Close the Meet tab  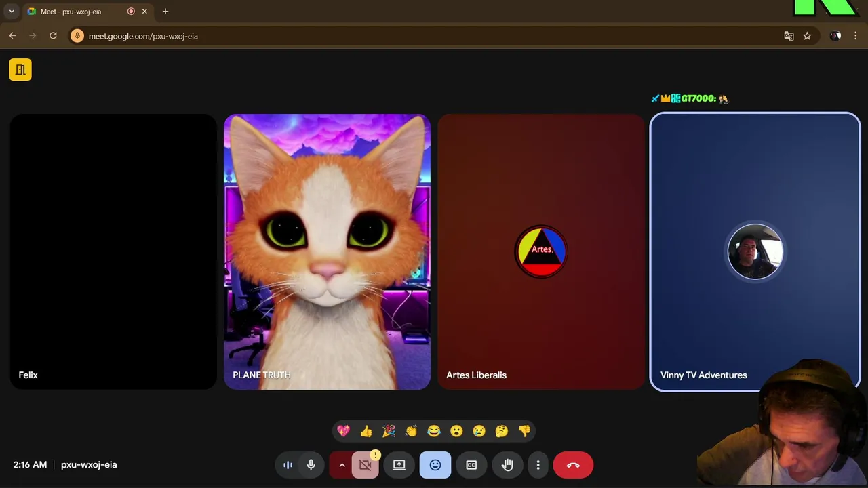pyautogui.click(x=144, y=12)
